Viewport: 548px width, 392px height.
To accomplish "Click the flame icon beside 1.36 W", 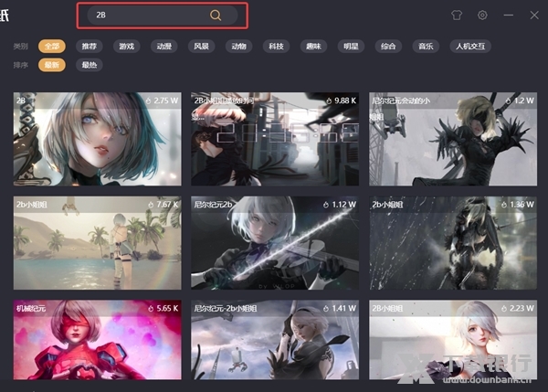I will tap(503, 205).
